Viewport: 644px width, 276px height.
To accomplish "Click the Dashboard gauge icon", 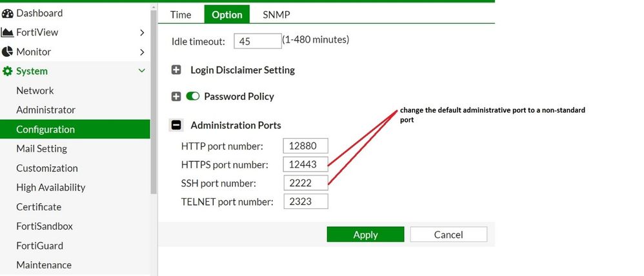I will coord(8,13).
